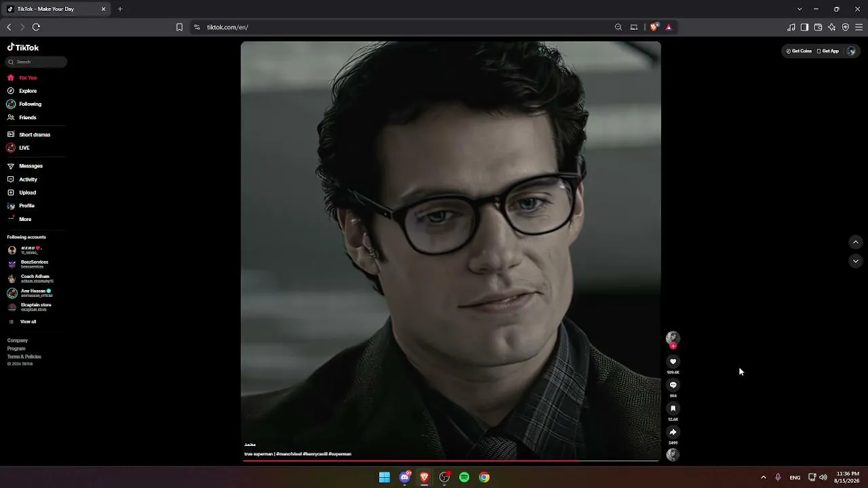
Task: Open a new browser tab
Action: click(x=120, y=9)
